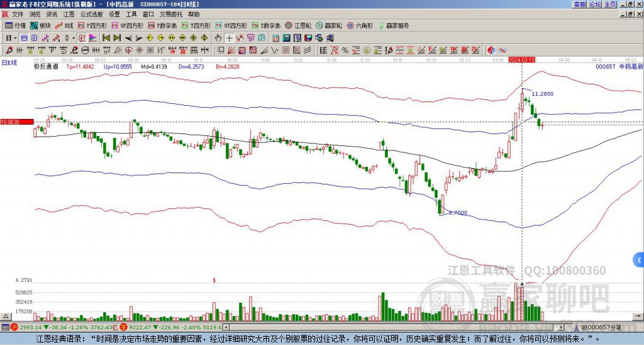
Task: Jump to first bar icon
Action: [106, 38]
